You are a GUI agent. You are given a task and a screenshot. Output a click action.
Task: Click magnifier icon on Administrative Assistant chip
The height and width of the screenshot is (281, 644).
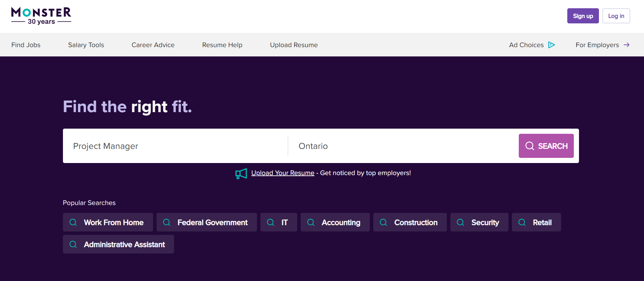click(73, 244)
